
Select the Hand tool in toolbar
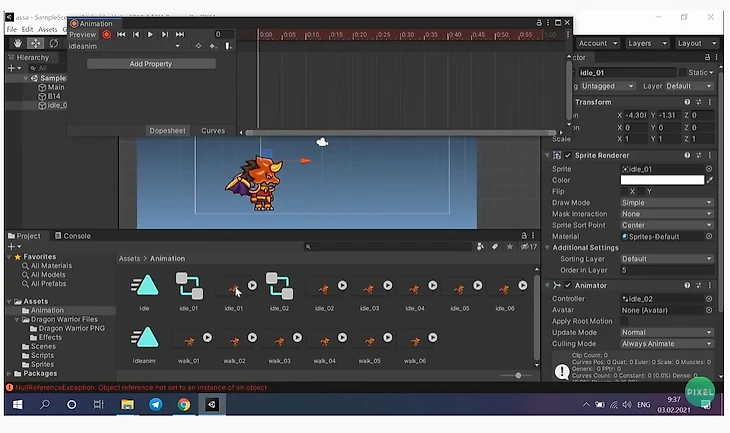17,43
